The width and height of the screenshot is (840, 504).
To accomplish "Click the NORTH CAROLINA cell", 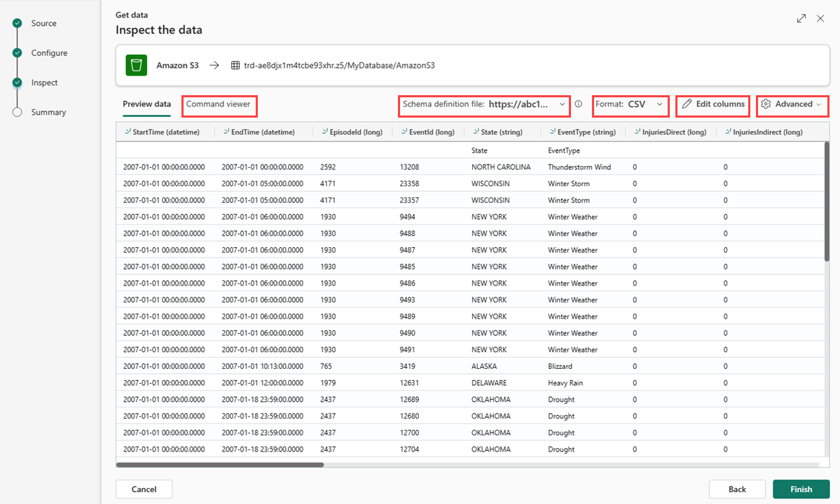I will tap(501, 167).
